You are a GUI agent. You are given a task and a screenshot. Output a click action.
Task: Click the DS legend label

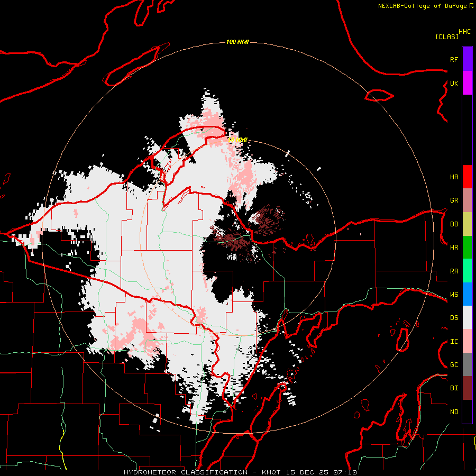tap(454, 318)
